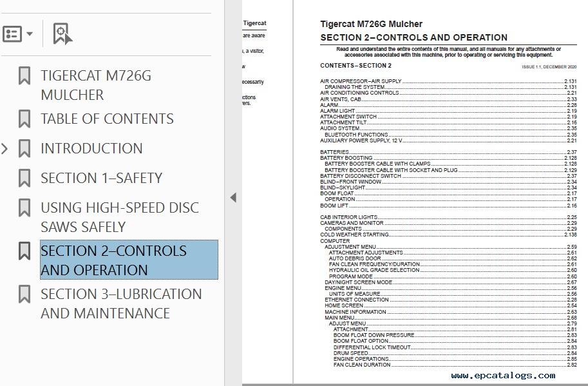Open the CAMERAS AND MONITOR entry

pyautogui.click(x=448, y=223)
